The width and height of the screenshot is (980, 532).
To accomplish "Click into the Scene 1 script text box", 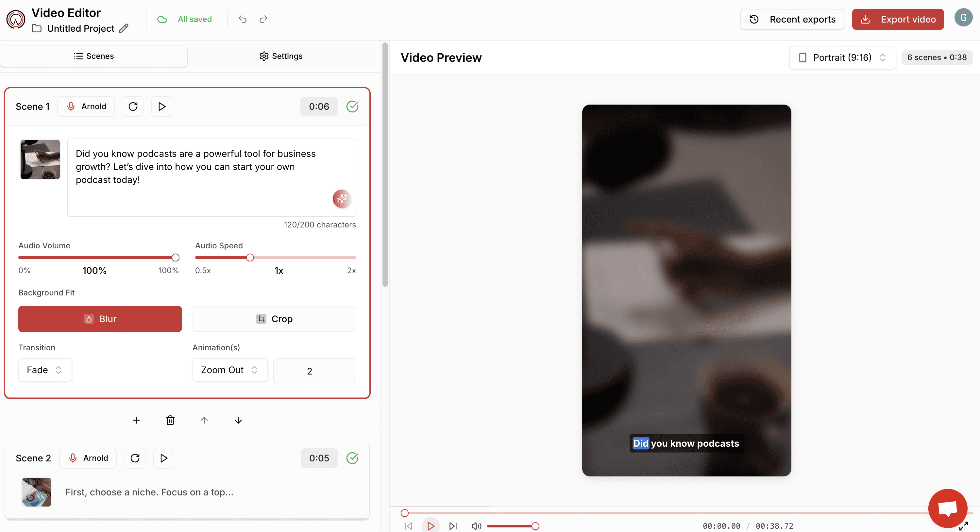I will 211,177.
